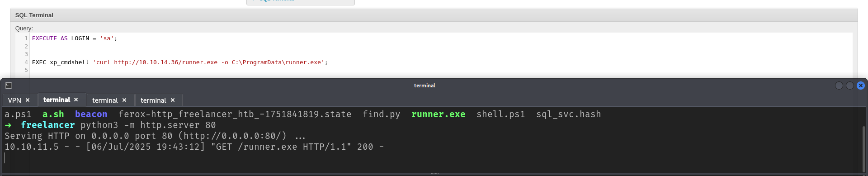Click the terminal window title bar text
This screenshot has width=868, height=176.
pyautogui.click(x=425, y=86)
